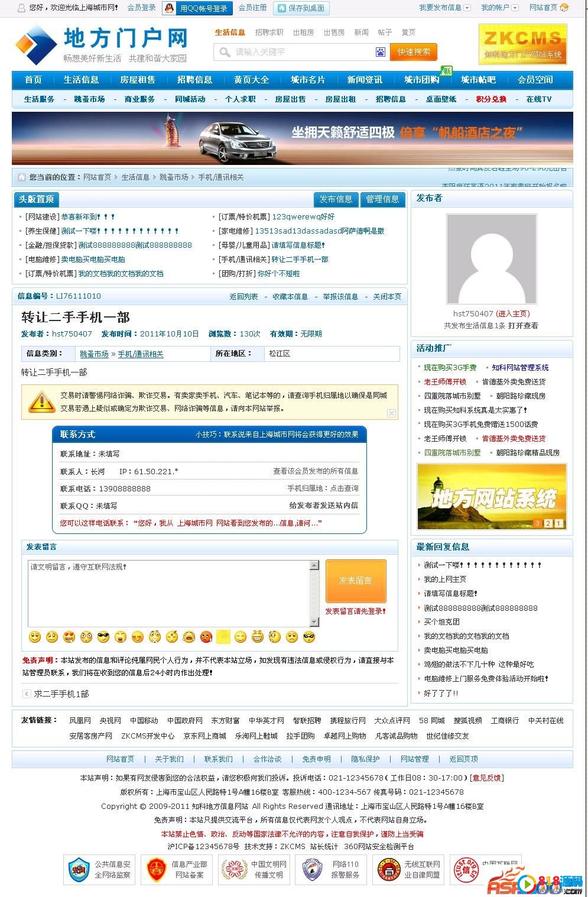Click the breadcrumb home icon near 您当前的位置
Image resolution: width=588 pixels, height=897 pixels.
tap(22, 177)
